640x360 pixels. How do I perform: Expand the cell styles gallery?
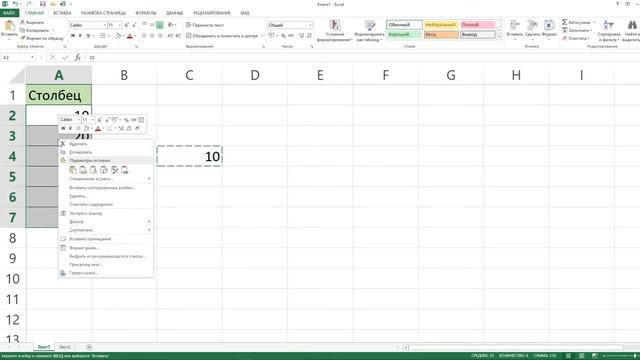pyautogui.click(x=499, y=37)
